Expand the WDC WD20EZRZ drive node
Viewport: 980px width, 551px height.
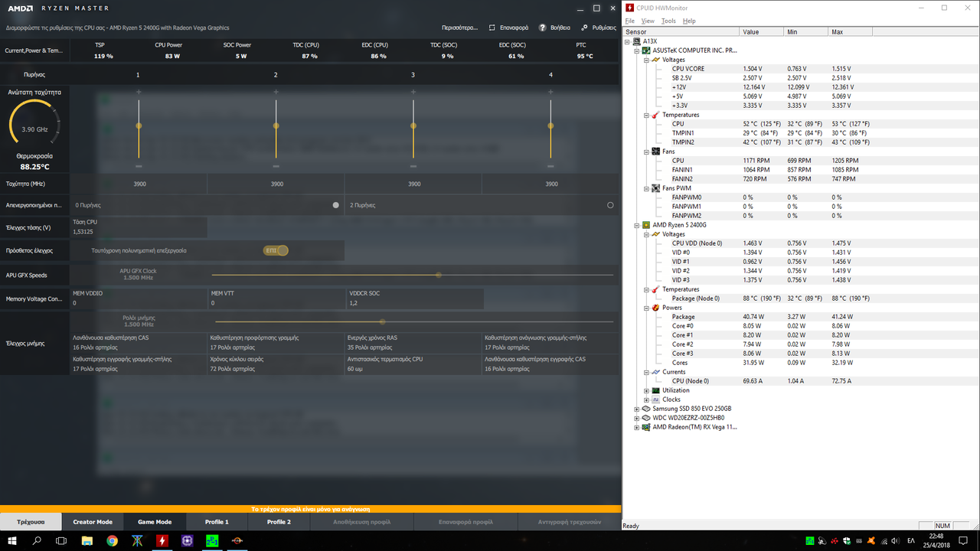[637, 418]
